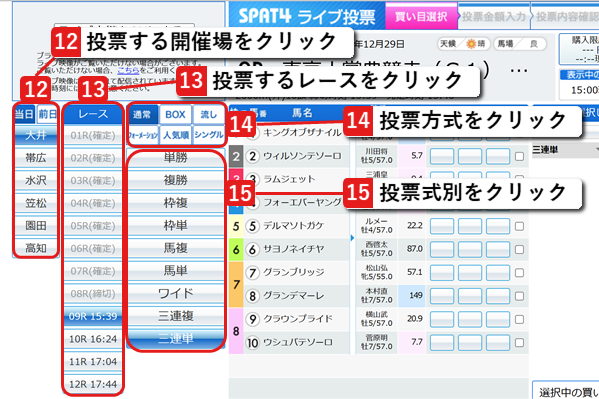Screen dimensions: 599x399
Task: Select the 10R 16:24 race
Action: (93, 339)
